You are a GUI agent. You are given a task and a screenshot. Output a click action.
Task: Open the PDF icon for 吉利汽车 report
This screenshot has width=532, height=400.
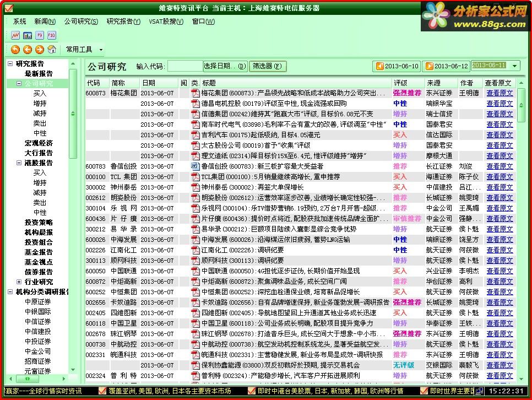coord(196,135)
